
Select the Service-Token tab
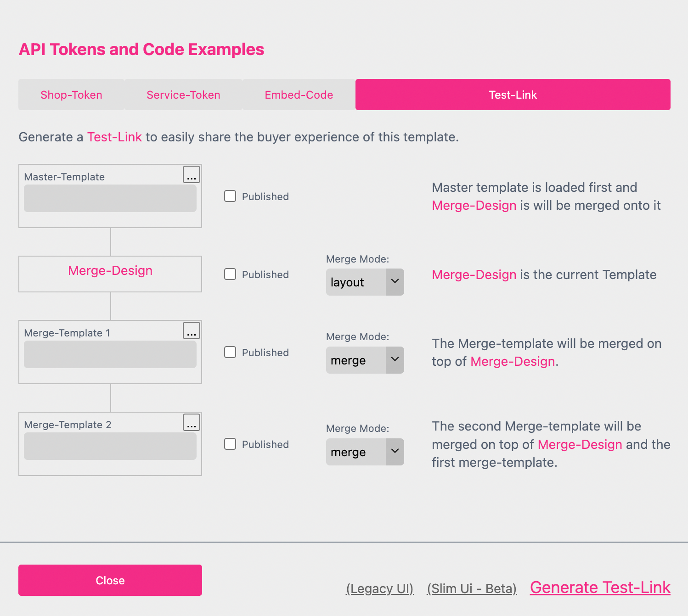pyautogui.click(x=183, y=95)
